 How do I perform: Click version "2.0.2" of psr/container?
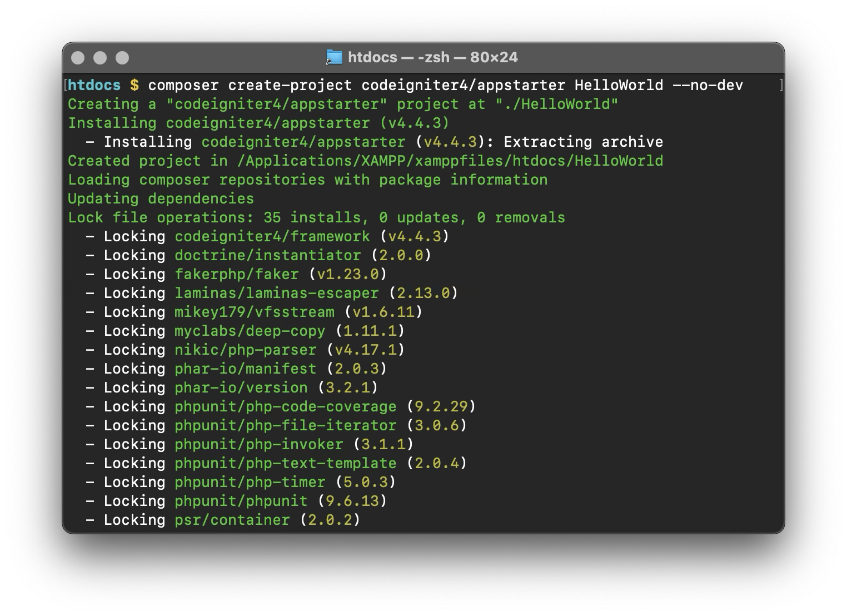coord(330,520)
